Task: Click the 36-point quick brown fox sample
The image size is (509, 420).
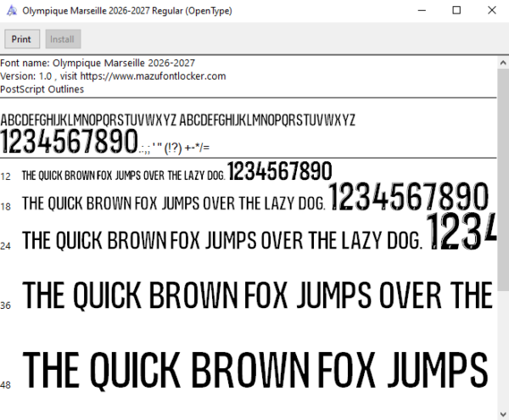Action: pyautogui.click(x=258, y=294)
